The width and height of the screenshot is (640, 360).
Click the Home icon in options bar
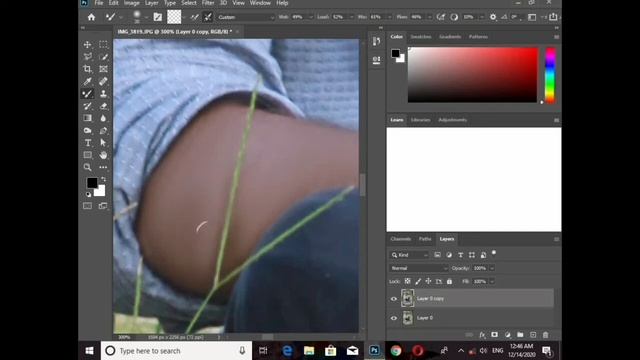(x=91, y=17)
